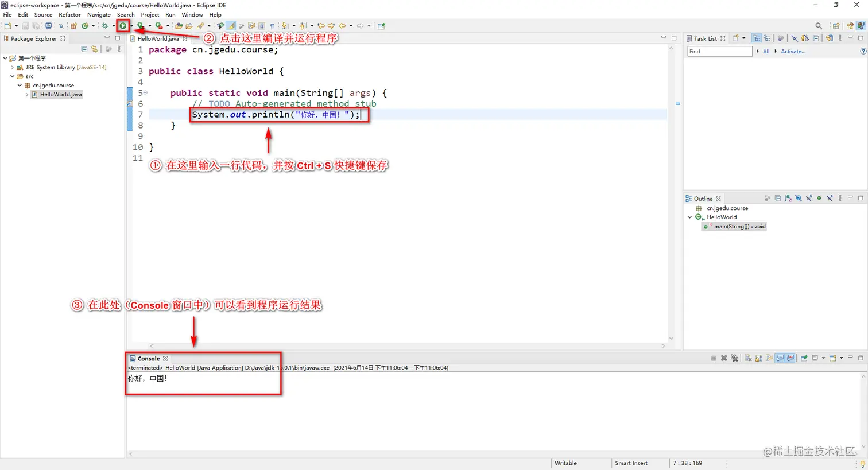Click the External Tools run icon

click(159, 26)
